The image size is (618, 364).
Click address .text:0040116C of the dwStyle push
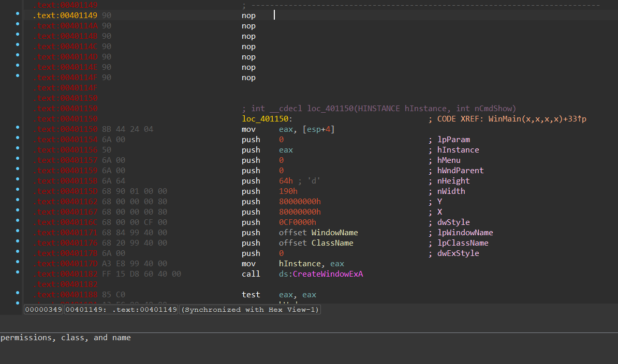tap(65, 222)
